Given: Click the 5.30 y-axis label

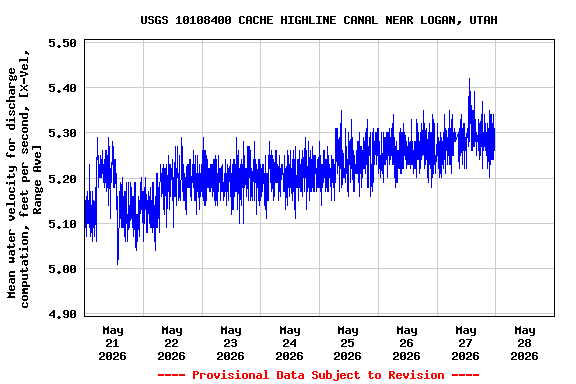Looking at the screenshot, I should pyautogui.click(x=62, y=133).
